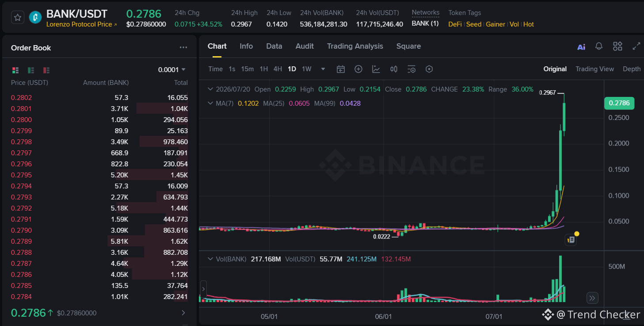Change the candlestick chart style
644x326 pixels.
394,69
